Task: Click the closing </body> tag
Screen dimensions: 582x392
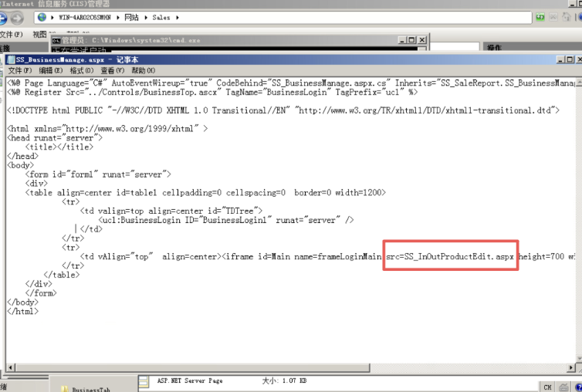Action: (x=22, y=302)
